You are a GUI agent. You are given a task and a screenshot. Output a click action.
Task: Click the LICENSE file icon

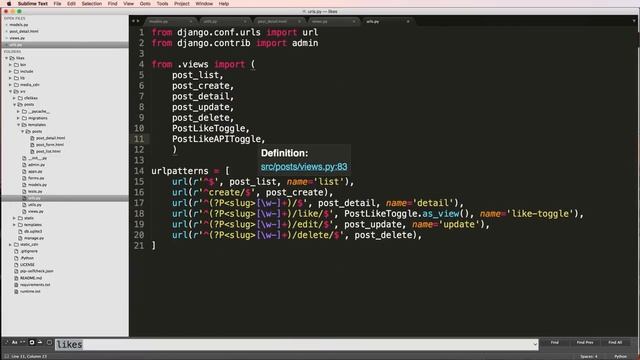click(16, 264)
